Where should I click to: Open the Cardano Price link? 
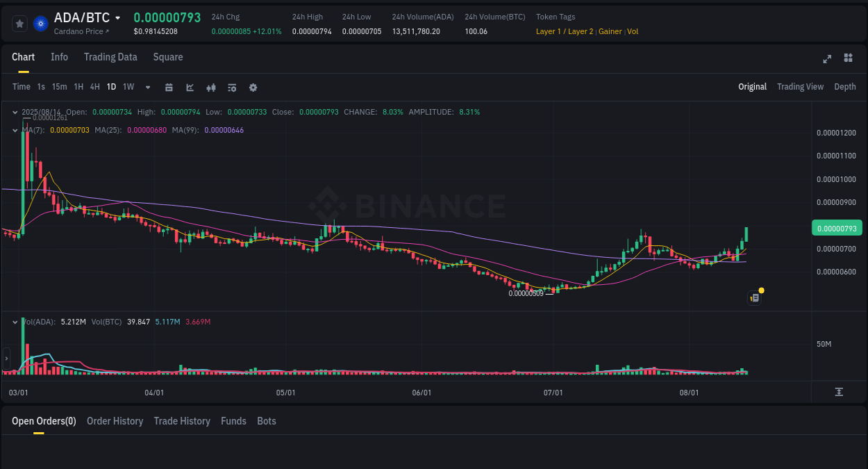(81, 31)
